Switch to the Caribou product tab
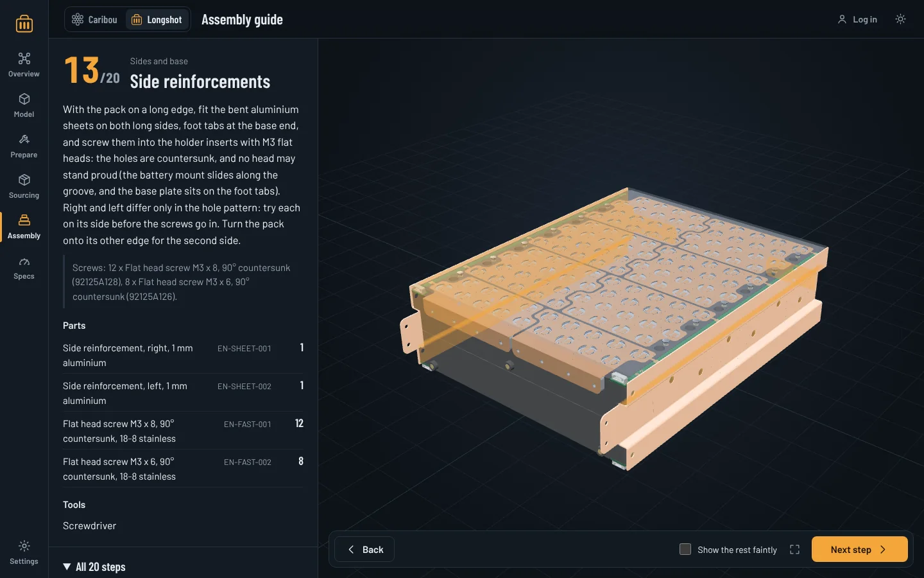Viewport: 924px width, 578px height. (x=95, y=19)
